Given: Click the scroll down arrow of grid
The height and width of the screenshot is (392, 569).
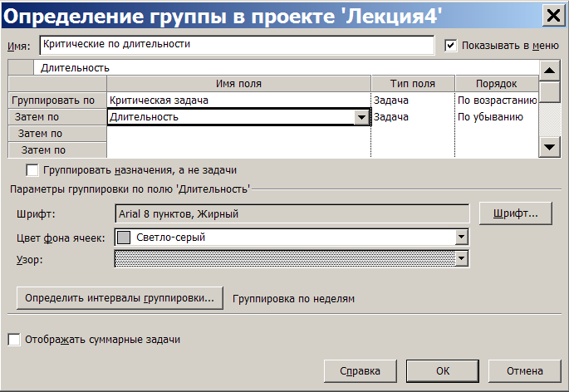Looking at the screenshot, I should 549,147.
